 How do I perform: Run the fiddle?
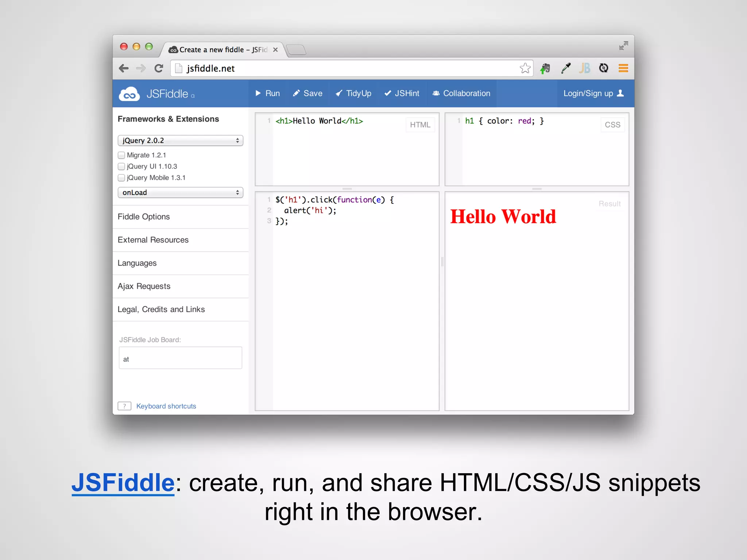268,93
